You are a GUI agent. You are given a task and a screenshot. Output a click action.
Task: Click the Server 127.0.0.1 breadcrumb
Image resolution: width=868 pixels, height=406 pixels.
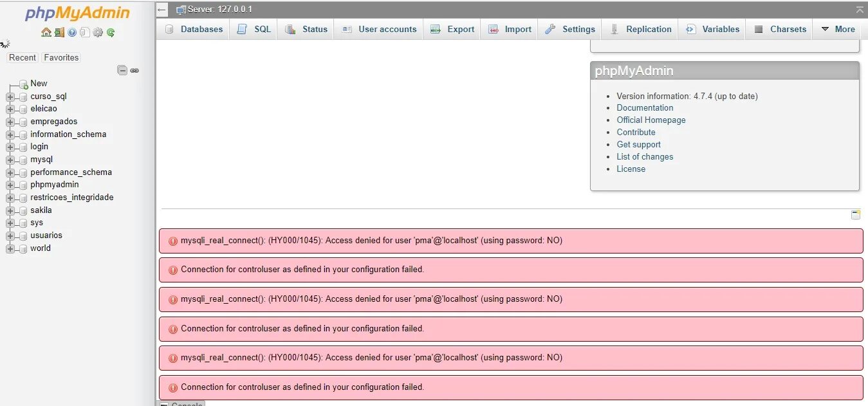click(x=220, y=10)
